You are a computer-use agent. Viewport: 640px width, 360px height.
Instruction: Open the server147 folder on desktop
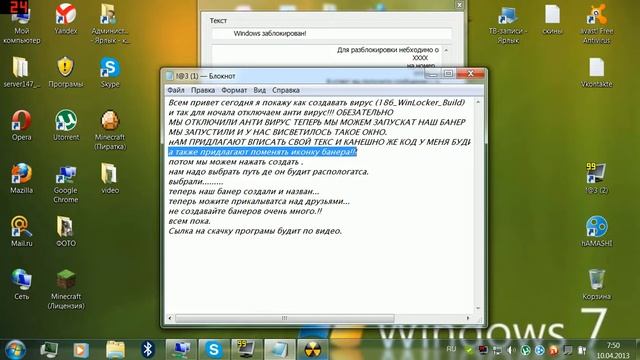click(x=21, y=73)
